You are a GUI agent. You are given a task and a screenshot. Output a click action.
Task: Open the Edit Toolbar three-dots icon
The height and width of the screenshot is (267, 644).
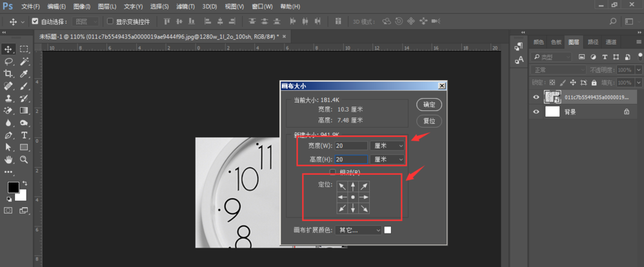click(x=8, y=172)
